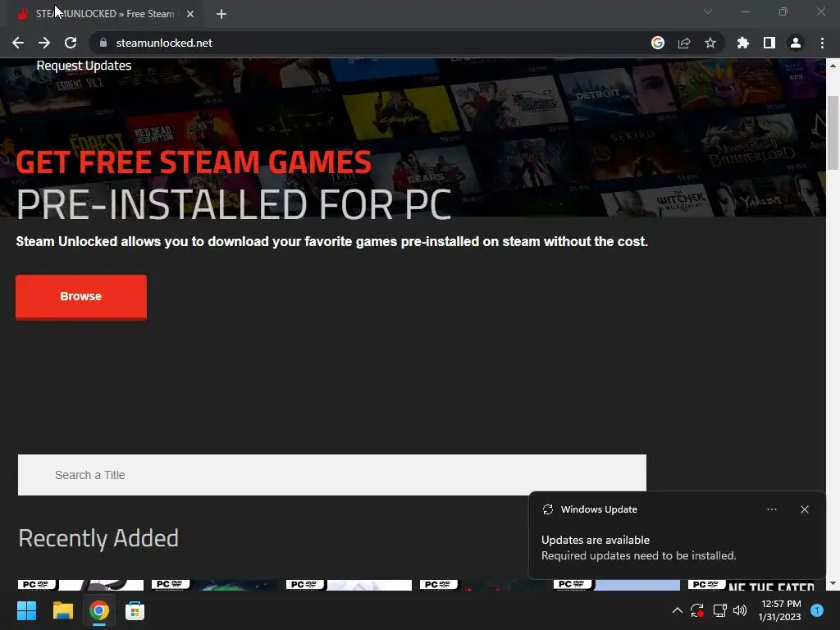Bookmark this tab with the star icon
The width and height of the screenshot is (840, 630).
[710, 43]
